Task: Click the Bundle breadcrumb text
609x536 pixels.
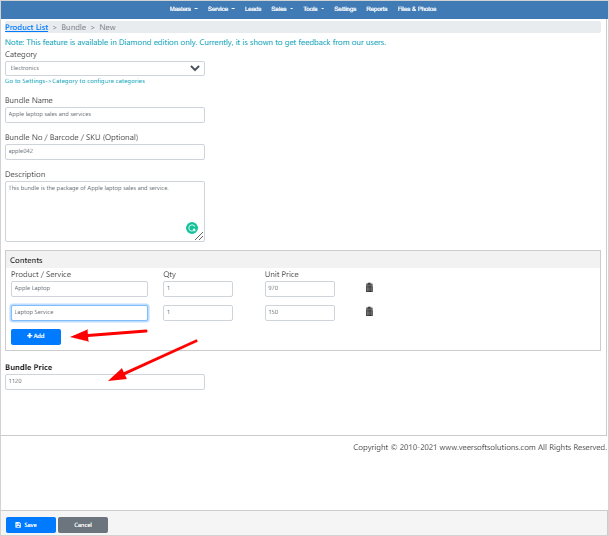Action: click(x=73, y=27)
